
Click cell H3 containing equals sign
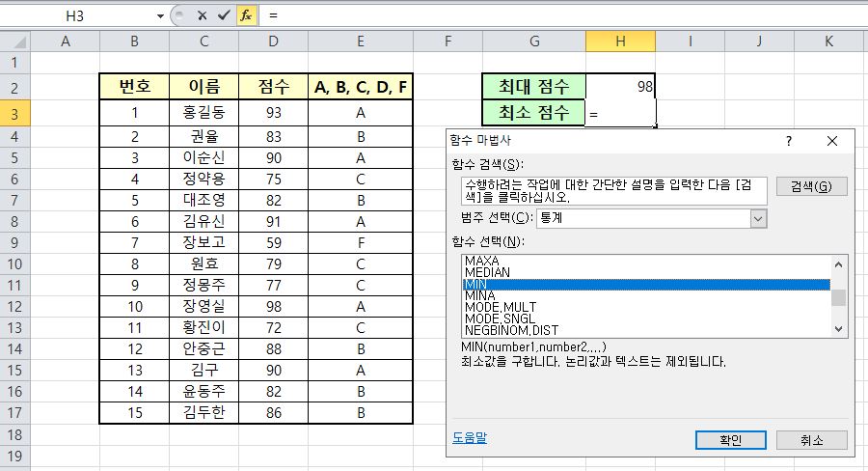[620, 114]
